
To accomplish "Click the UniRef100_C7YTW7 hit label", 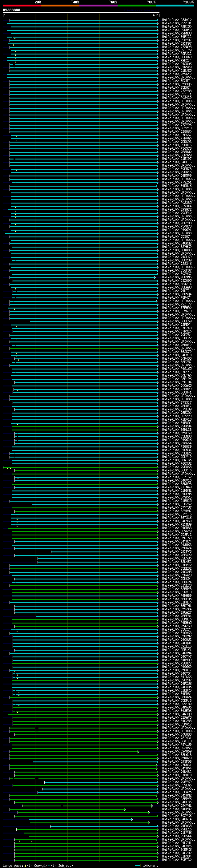I will [x=176, y=507].
